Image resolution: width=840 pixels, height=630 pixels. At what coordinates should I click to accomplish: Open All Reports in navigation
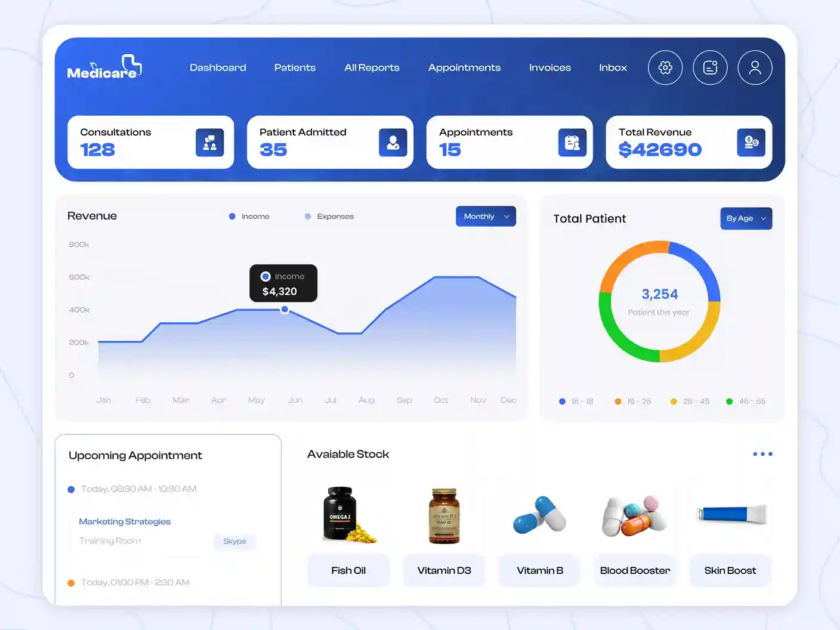pos(372,67)
